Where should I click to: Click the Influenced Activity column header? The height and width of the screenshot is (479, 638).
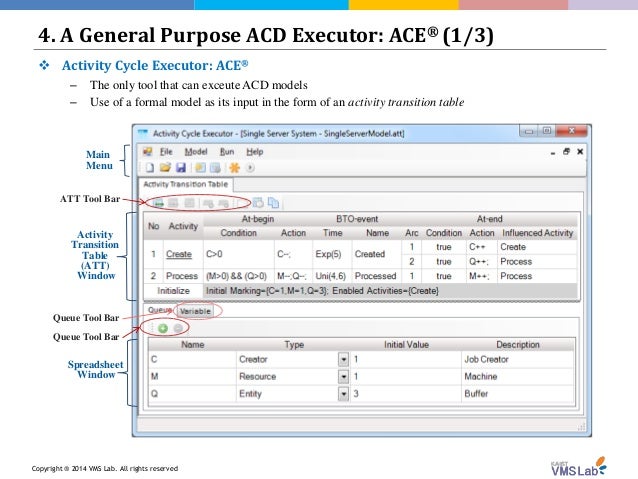[x=537, y=233]
